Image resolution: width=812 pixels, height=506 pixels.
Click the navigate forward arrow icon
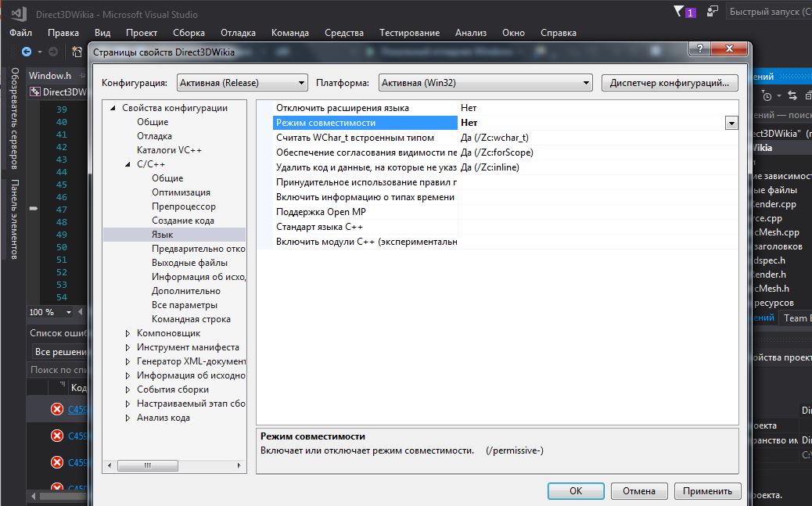[53, 52]
